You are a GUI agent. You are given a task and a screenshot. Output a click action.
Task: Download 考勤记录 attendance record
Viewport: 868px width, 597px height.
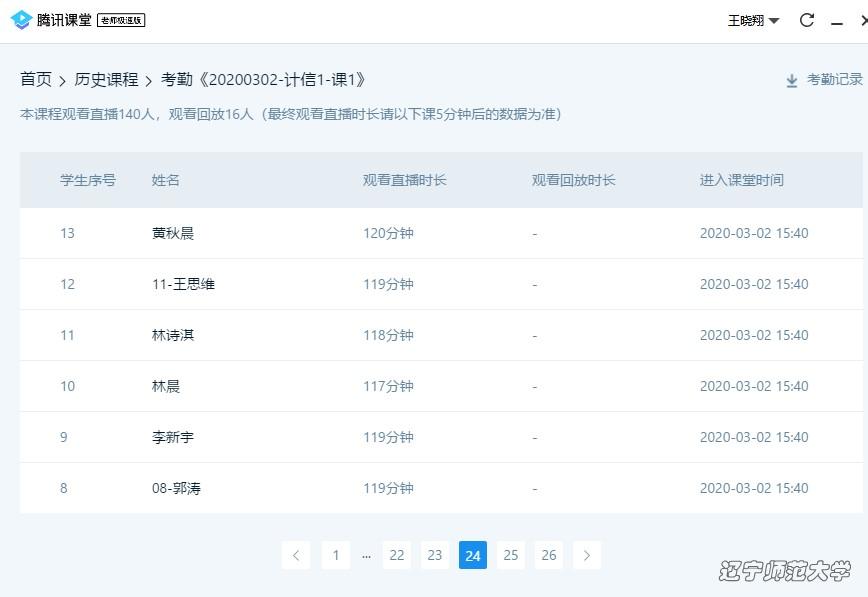coord(834,80)
